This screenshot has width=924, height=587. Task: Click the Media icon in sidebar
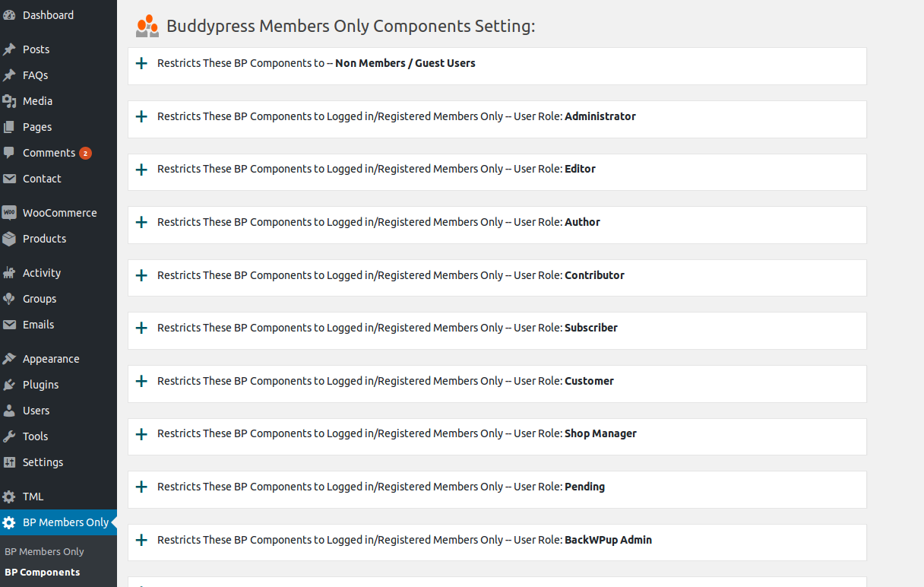coord(9,101)
